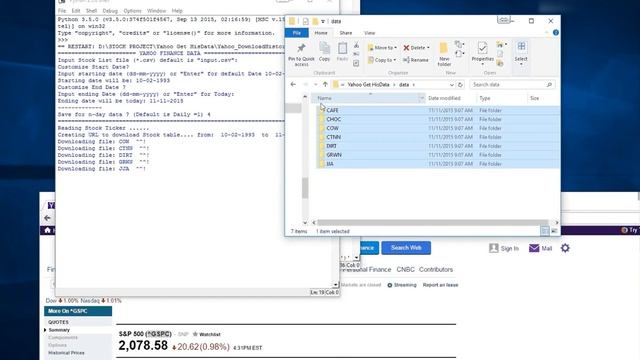Click New folder icon in Explorer title bar

(315, 21)
